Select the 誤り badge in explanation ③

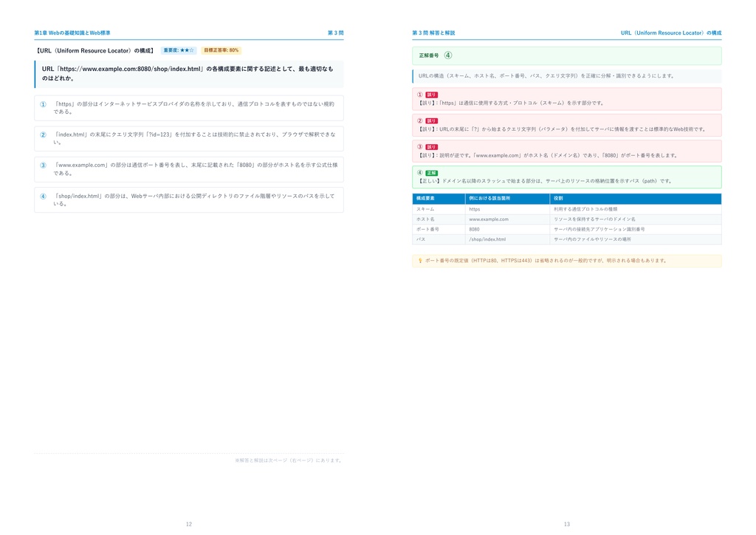pyautogui.click(x=431, y=147)
